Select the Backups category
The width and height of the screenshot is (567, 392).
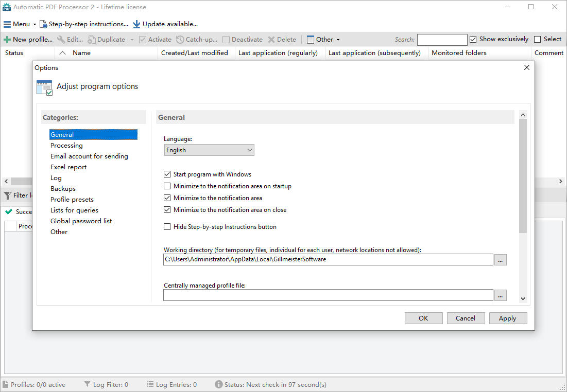(x=63, y=188)
